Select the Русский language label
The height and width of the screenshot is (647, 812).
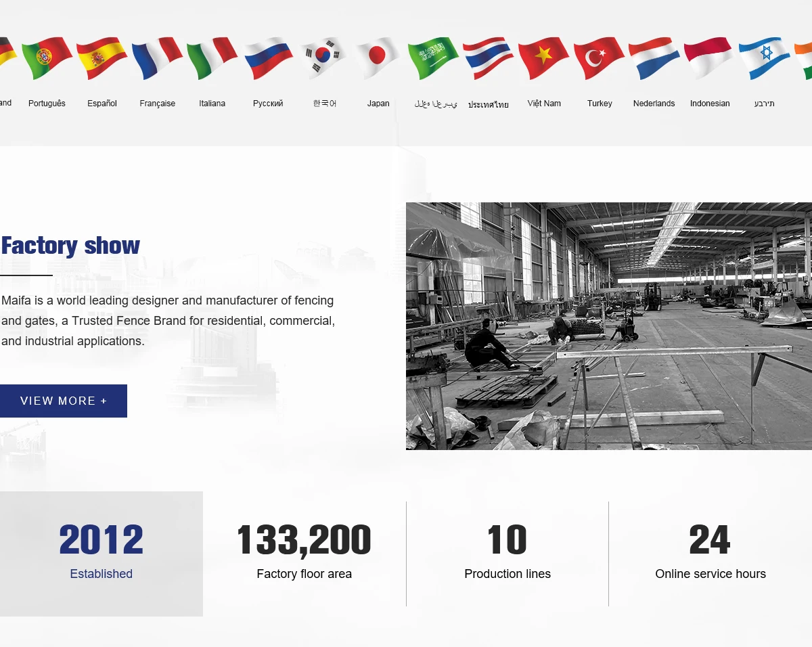point(268,104)
